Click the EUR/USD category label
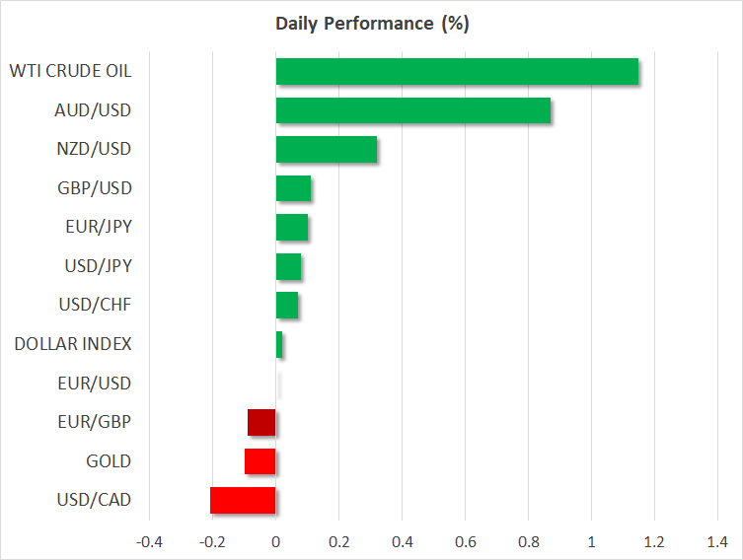This screenshot has width=743, height=560. [97, 384]
